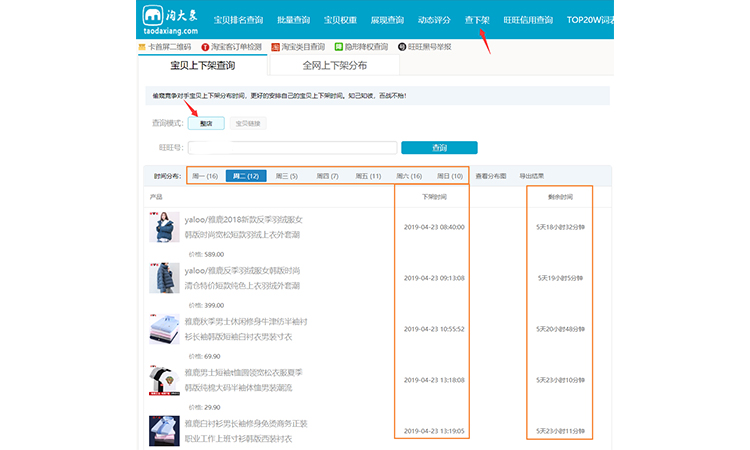Focus the 旺旺号 input field
Viewport: 750px width, 450px height.
(x=292, y=148)
